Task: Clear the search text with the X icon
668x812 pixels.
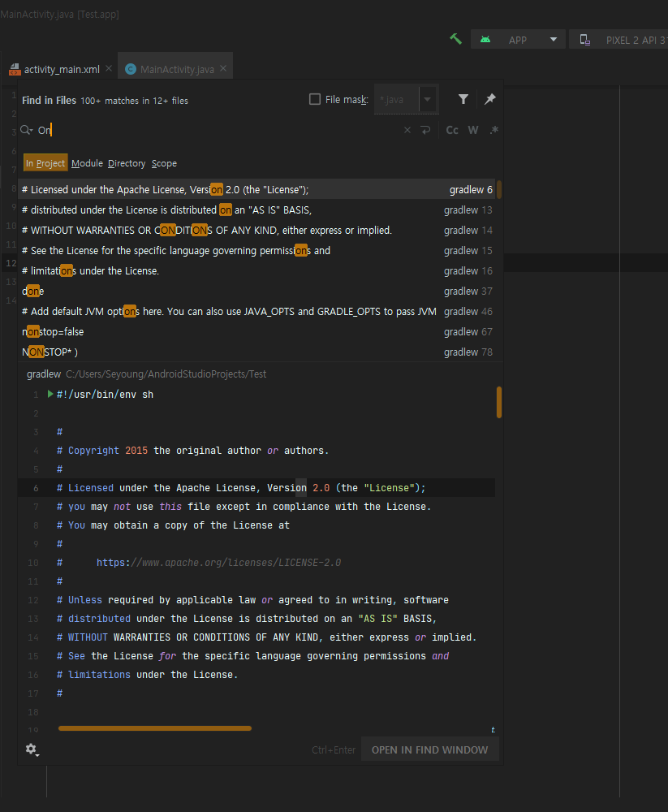Action: 407,130
